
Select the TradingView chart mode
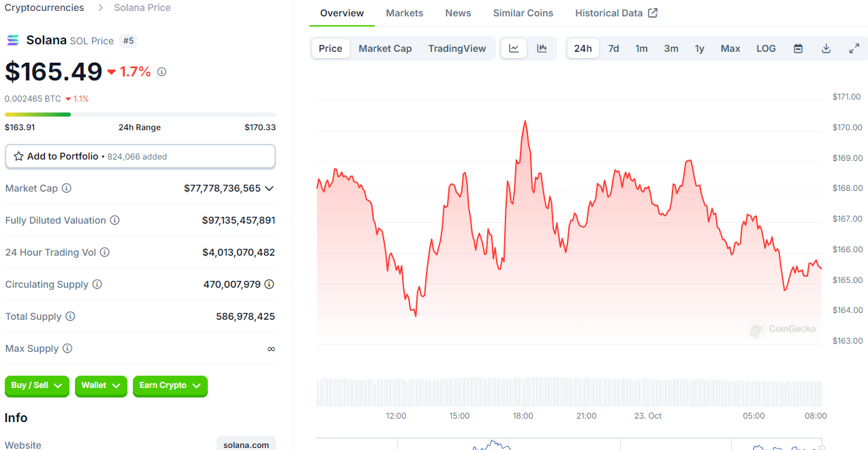pyautogui.click(x=457, y=48)
